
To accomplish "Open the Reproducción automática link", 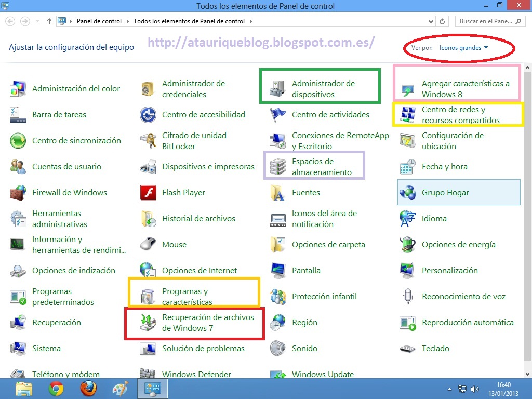I will click(x=468, y=323).
